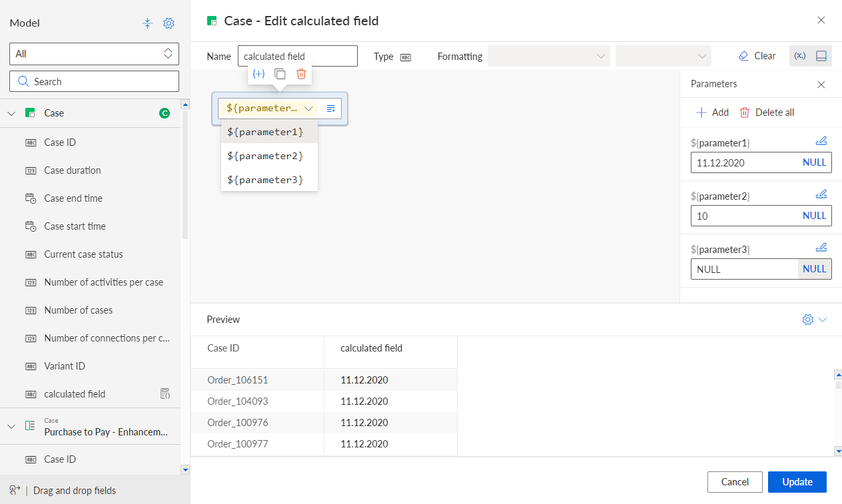The height and width of the screenshot is (504, 842).
Task: Click preview scrollbar down arrow
Action: pos(838,451)
